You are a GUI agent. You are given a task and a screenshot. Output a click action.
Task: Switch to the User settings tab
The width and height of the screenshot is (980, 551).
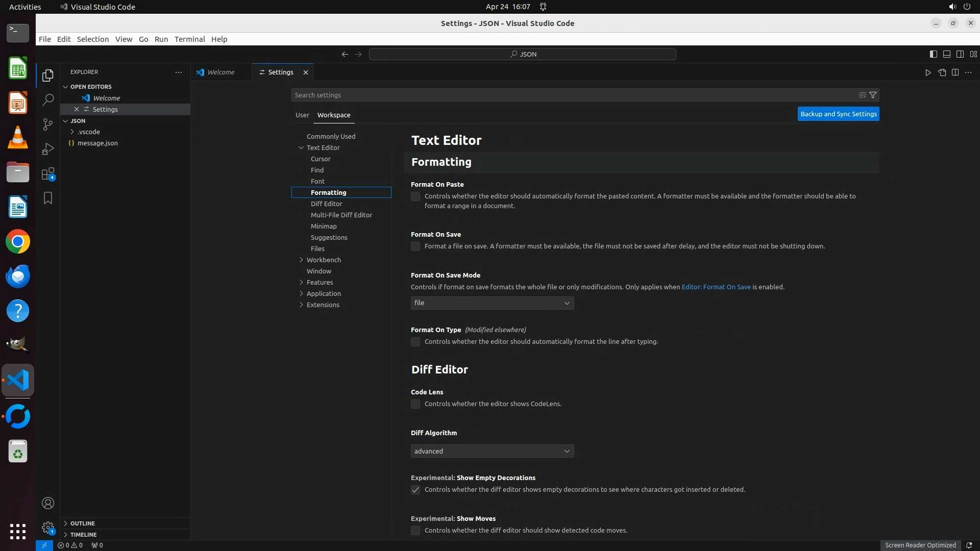302,115
